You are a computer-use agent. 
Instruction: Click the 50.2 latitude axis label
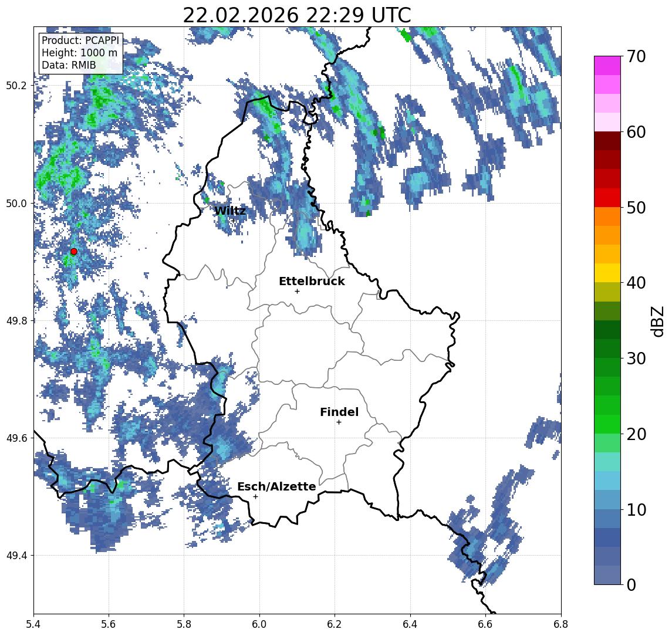[16, 85]
